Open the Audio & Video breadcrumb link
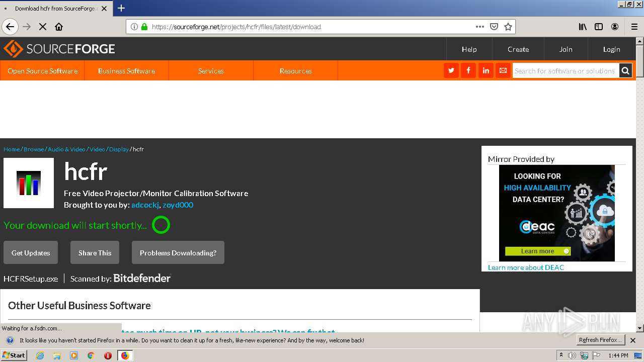 (66, 149)
